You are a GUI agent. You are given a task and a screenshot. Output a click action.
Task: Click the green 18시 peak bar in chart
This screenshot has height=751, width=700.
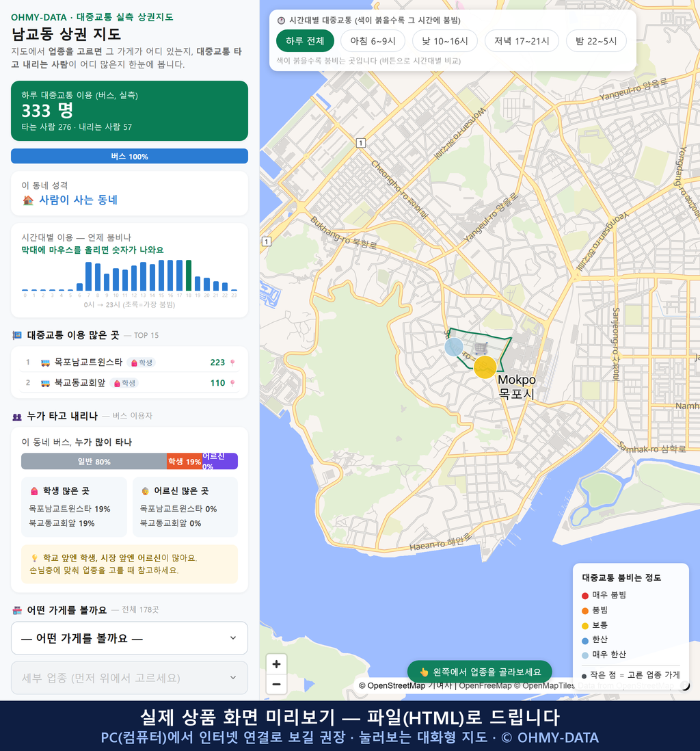(189, 276)
